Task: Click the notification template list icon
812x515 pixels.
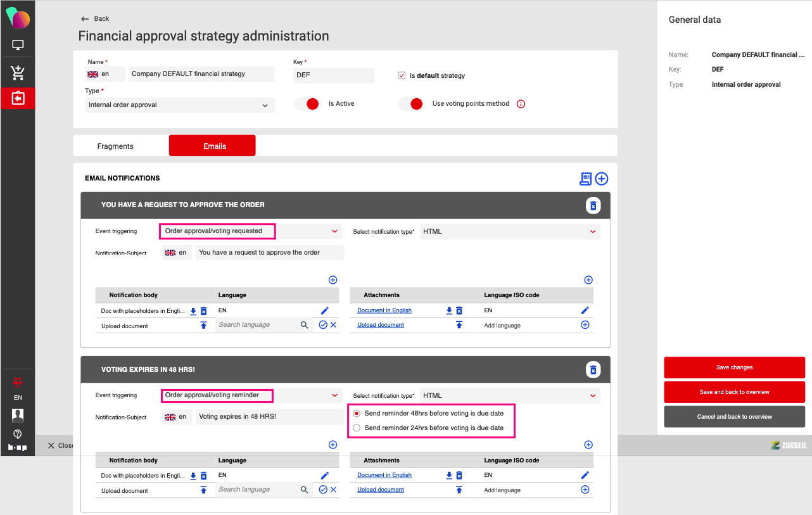Action: click(585, 179)
